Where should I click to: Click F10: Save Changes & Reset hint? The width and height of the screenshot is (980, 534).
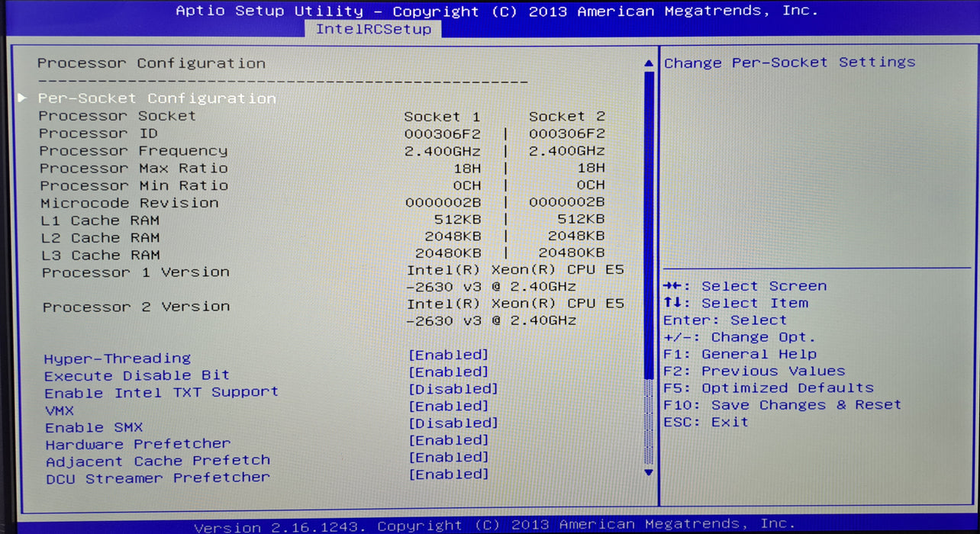coord(782,404)
